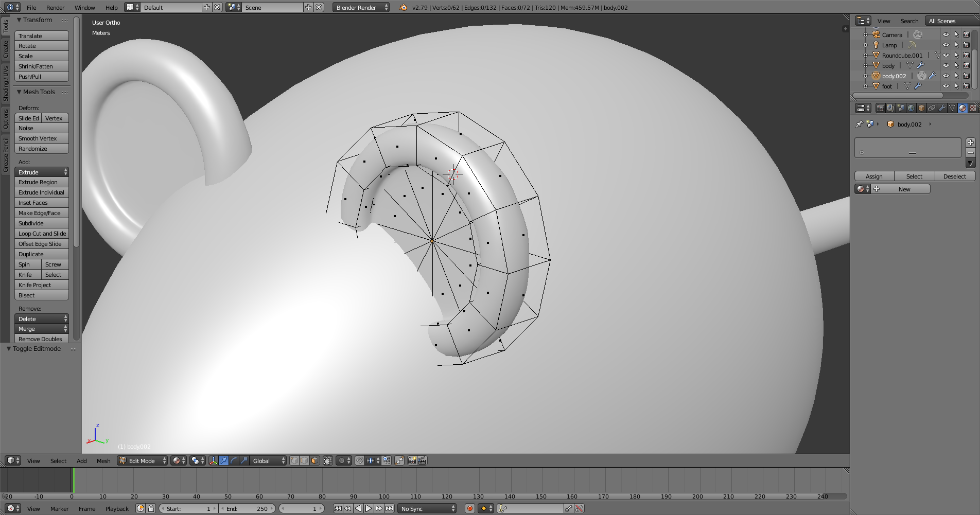Viewport: 980px width, 515px height.
Task: Click the wrench icon on foot row
Action: coord(918,86)
